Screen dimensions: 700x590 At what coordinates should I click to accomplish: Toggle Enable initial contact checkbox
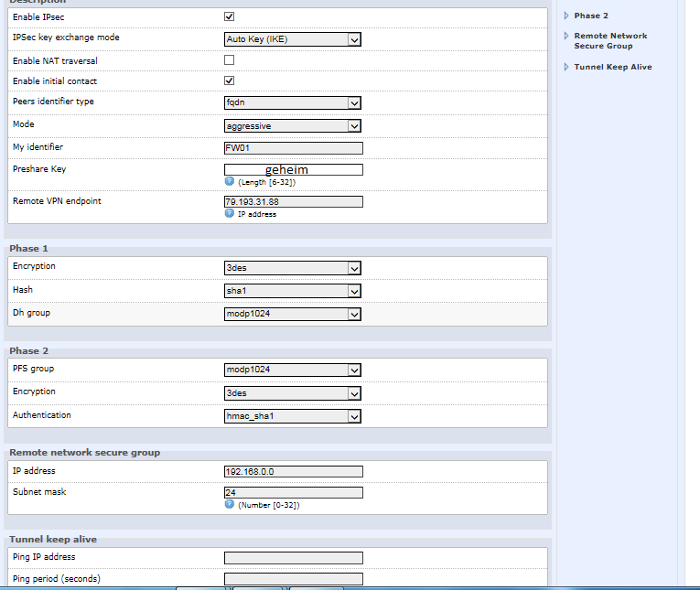click(x=230, y=81)
